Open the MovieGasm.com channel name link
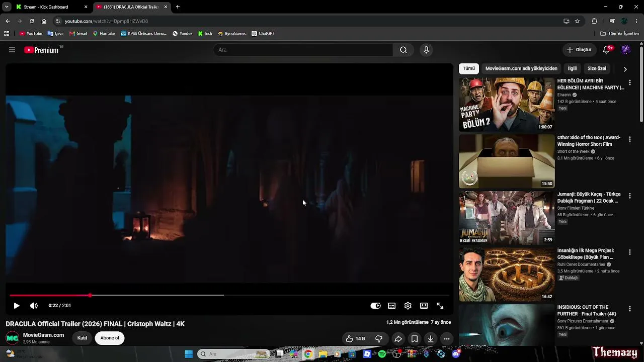644x362 pixels. pos(44,335)
